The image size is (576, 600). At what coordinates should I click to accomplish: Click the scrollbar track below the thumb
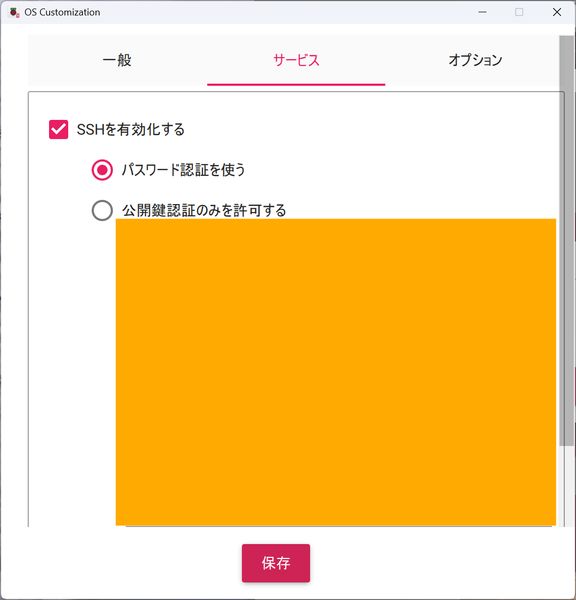[567, 486]
